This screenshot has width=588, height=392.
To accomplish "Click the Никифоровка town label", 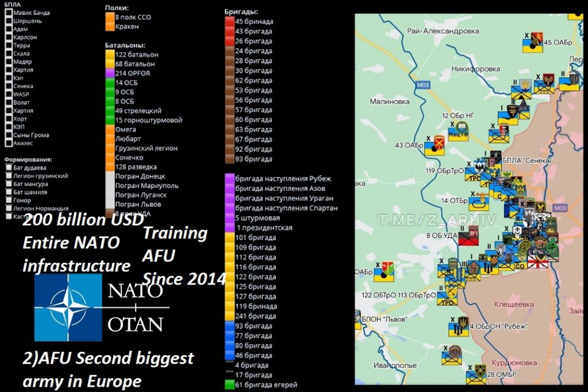I will [x=475, y=69].
